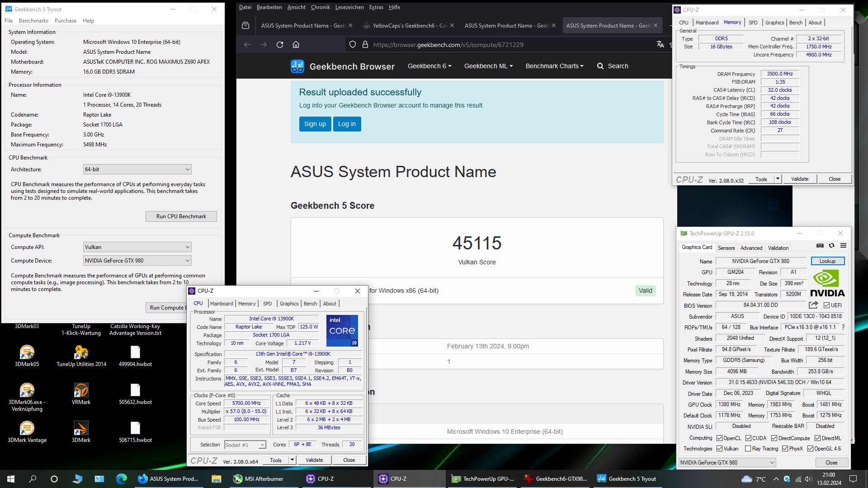868x488 pixels.
Task: Open the Compute API Vulkan dropdown
Action: point(137,247)
